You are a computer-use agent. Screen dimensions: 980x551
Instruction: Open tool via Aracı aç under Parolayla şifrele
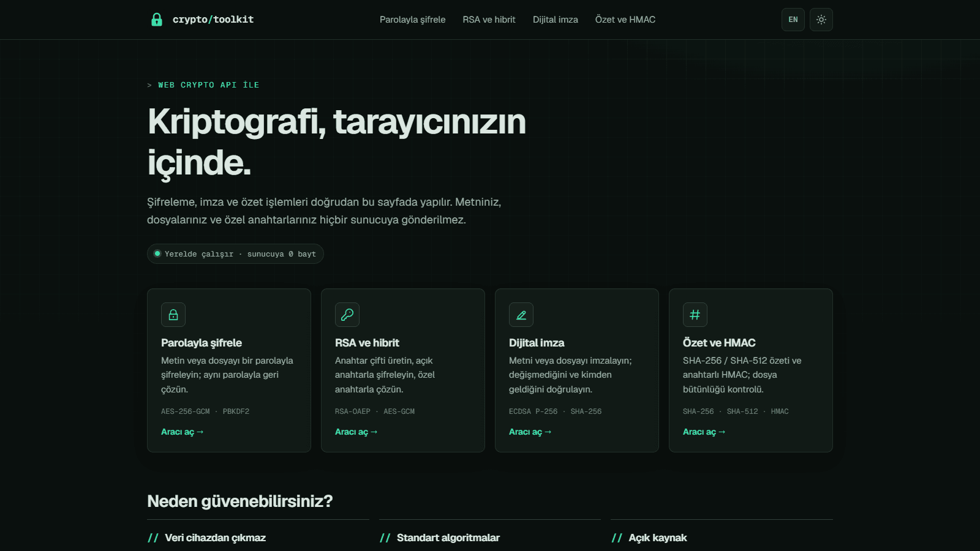[x=183, y=432]
